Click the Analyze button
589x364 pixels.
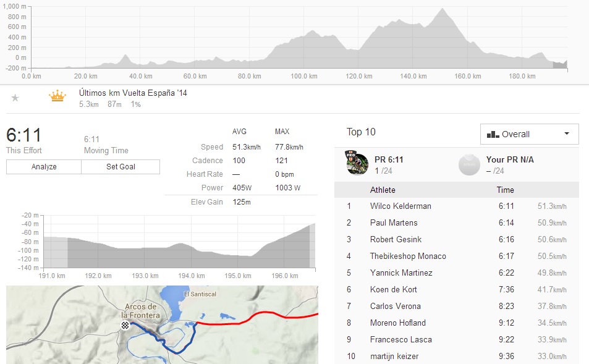coord(44,167)
